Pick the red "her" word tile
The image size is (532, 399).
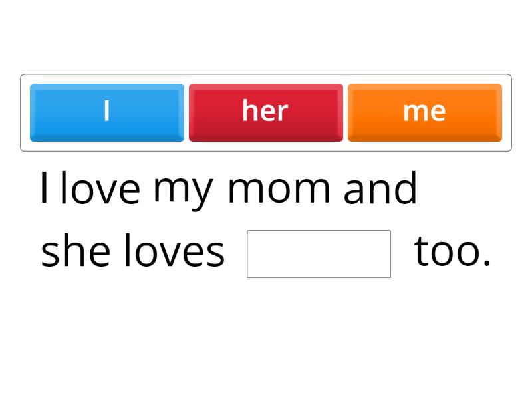pos(265,112)
